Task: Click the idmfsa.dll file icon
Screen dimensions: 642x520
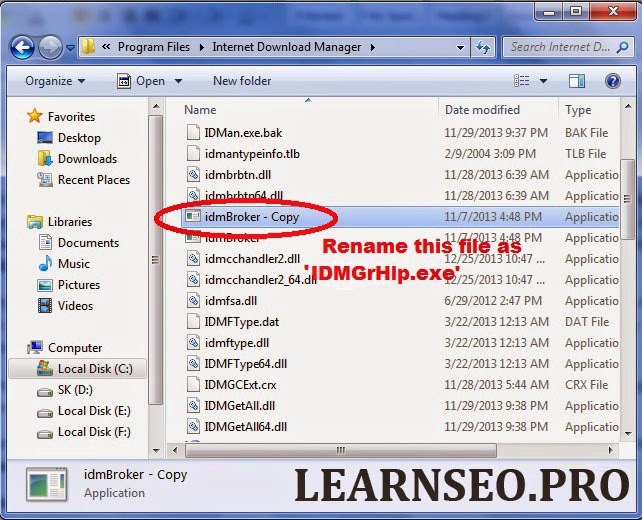Action: [x=193, y=301]
